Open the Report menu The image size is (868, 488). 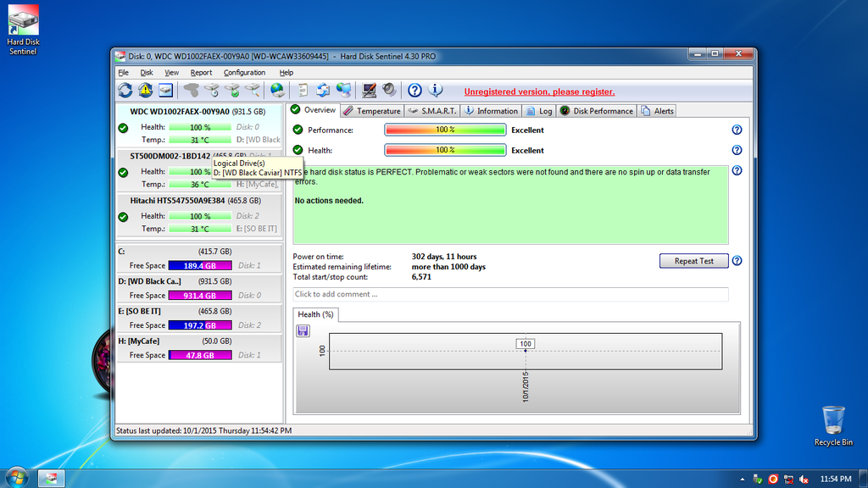[201, 73]
